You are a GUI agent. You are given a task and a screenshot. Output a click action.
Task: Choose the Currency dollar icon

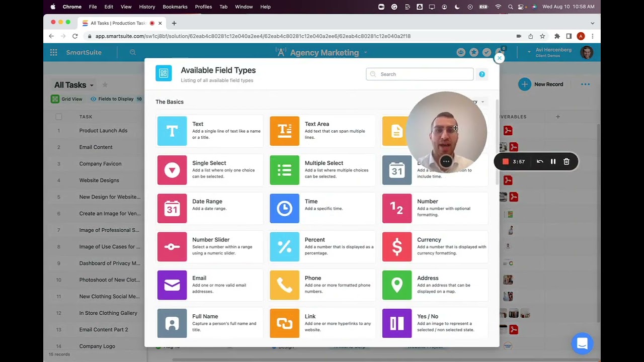point(397,247)
